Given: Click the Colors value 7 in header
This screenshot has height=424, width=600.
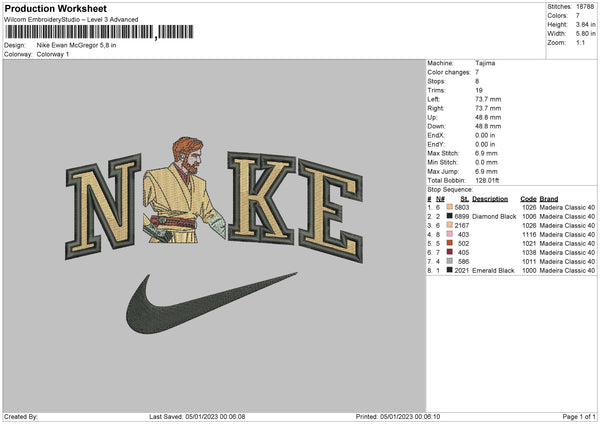Looking at the screenshot, I should 578,16.
